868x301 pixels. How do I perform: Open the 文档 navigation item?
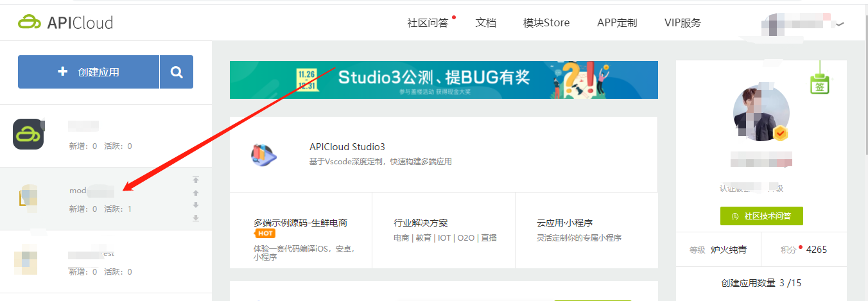tap(486, 22)
